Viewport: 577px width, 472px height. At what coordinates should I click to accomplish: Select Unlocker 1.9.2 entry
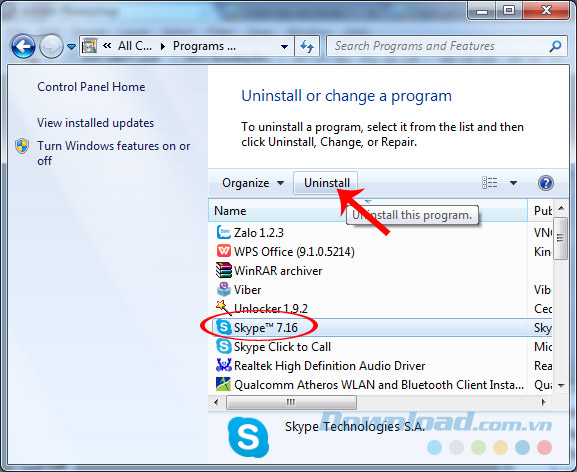270,309
